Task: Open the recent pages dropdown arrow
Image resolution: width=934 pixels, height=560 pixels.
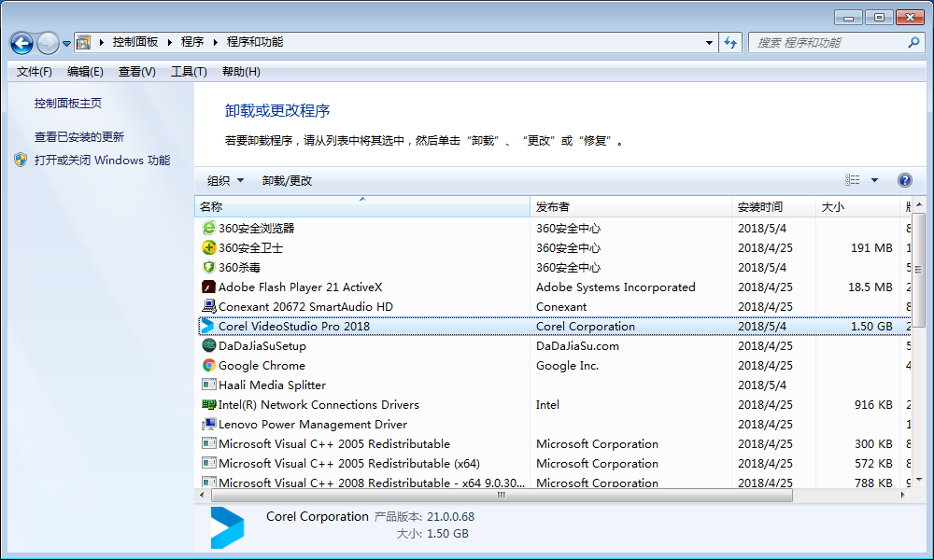Action: (x=66, y=43)
